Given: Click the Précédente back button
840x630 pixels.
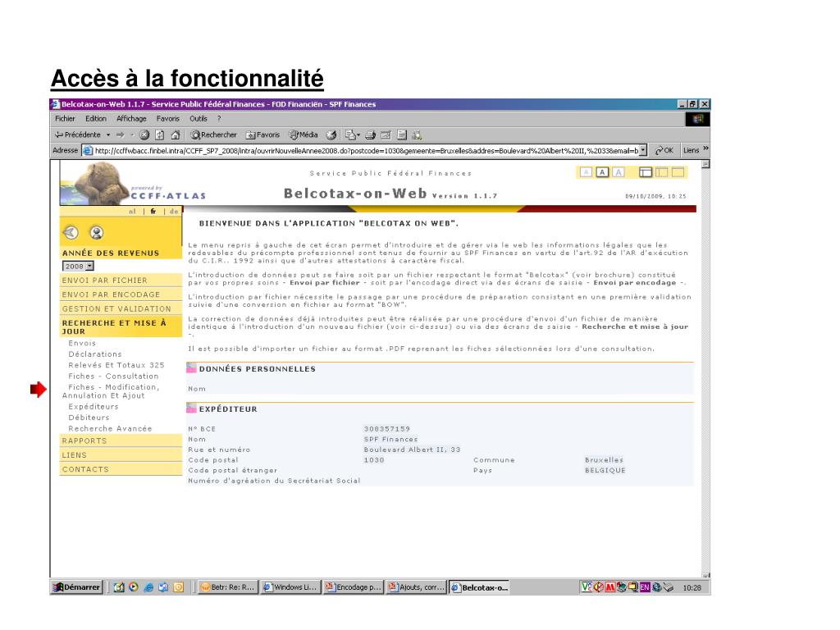Looking at the screenshot, I should point(78,135).
